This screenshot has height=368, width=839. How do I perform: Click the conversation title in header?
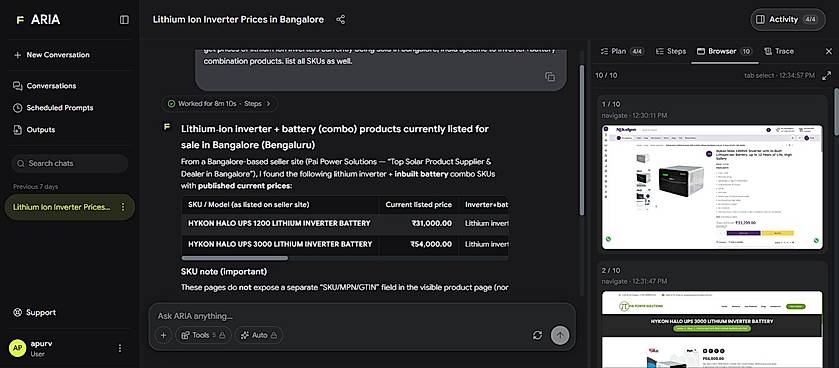click(238, 20)
